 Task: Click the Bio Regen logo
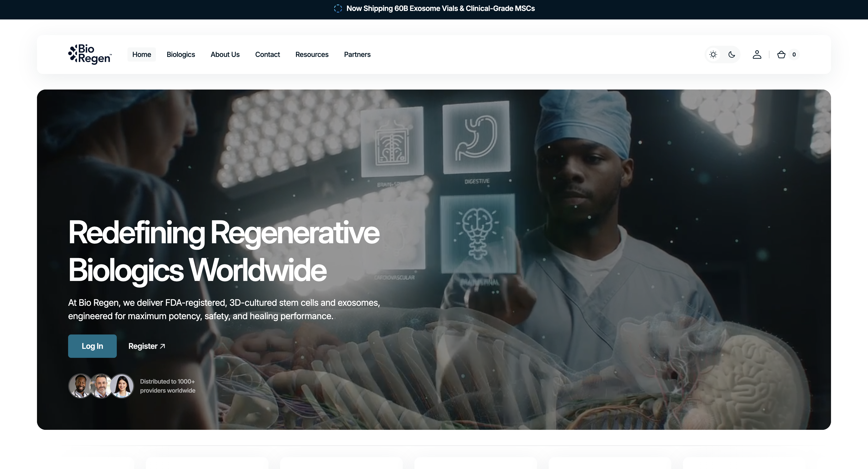pyautogui.click(x=90, y=54)
